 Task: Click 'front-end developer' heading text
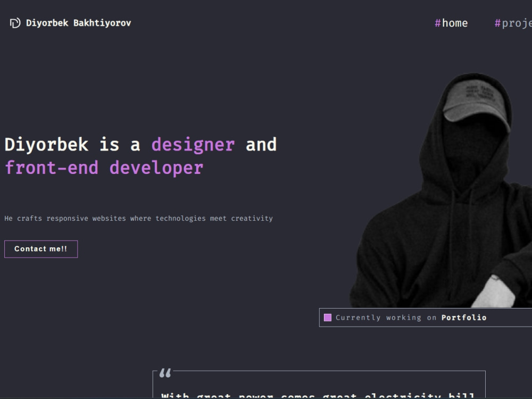[104, 168]
